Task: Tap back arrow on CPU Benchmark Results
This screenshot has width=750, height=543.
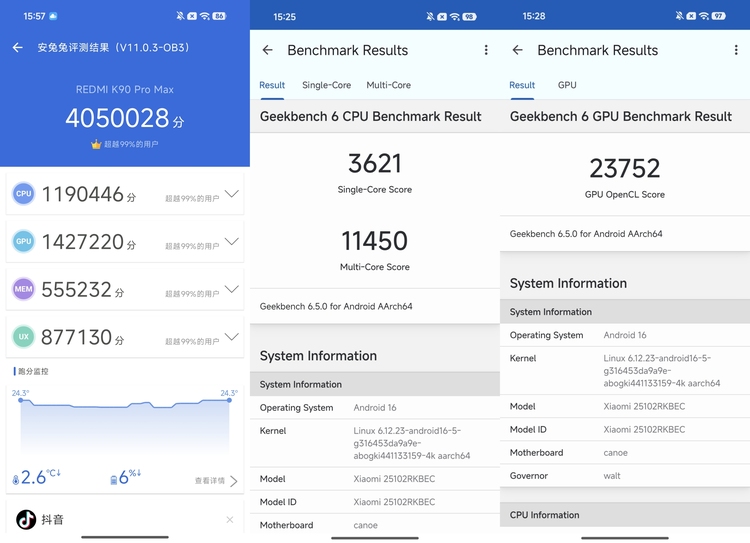Action: 267,50
